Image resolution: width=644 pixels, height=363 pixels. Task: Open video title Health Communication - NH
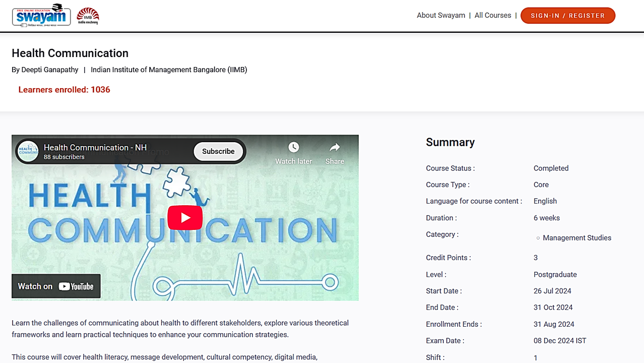click(x=95, y=147)
